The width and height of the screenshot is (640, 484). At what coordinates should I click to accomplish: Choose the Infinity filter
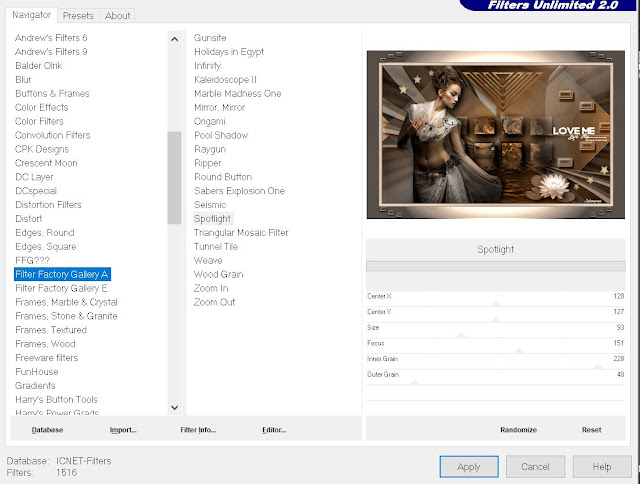point(207,65)
